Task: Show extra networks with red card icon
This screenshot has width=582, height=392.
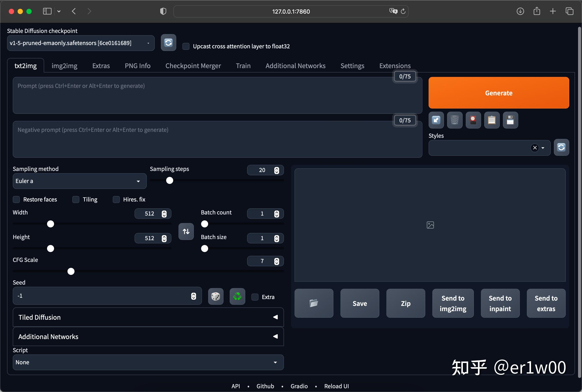Action: [x=473, y=120]
